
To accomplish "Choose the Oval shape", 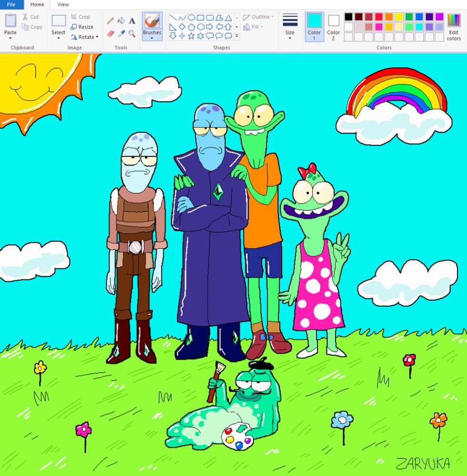I will 191,18.
